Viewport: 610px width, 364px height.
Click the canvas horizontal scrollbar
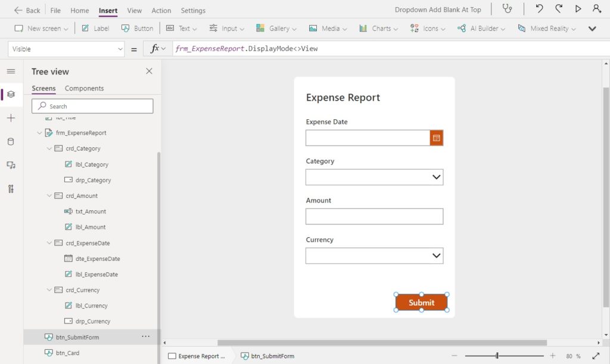pyautogui.click(x=382, y=343)
